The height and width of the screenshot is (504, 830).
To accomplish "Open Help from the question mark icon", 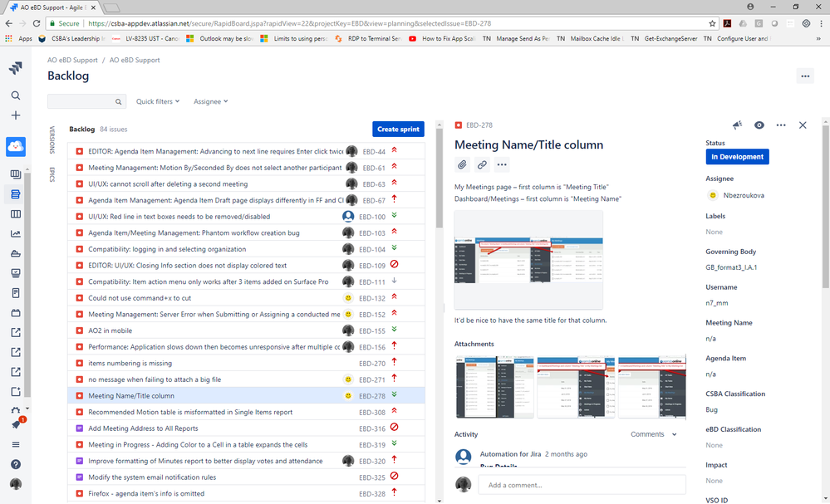I will pyautogui.click(x=15, y=464).
